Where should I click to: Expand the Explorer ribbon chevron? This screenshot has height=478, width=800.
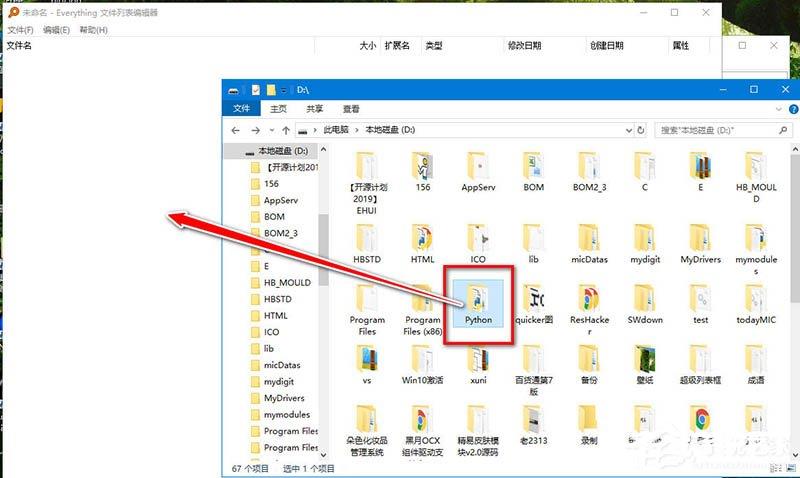pyautogui.click(x=778, y=109)
